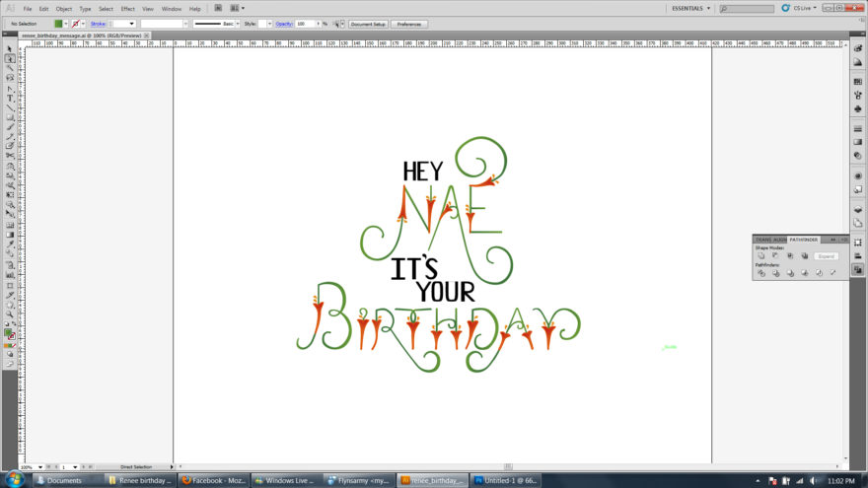Switch to the PATHFINDER tab

[803, 240]
